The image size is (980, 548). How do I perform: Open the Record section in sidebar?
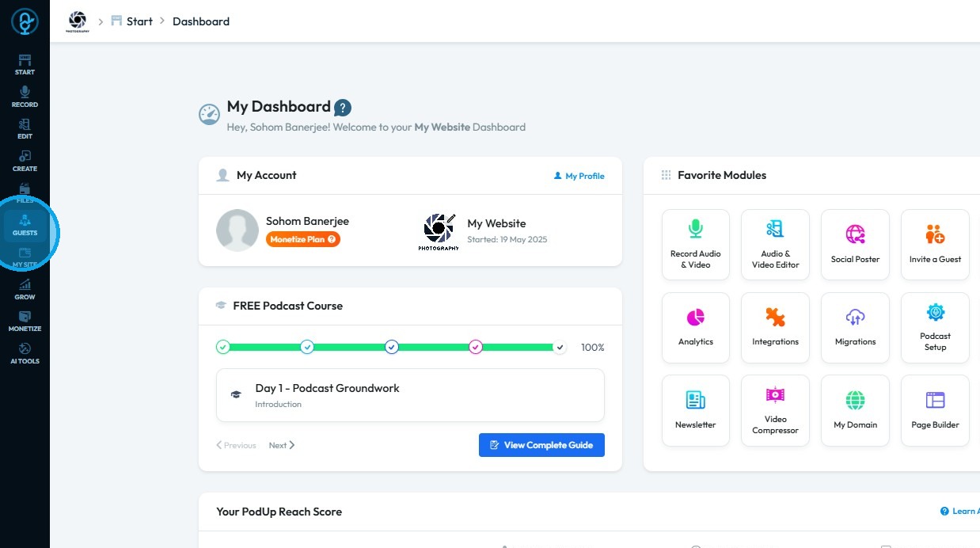25,97
